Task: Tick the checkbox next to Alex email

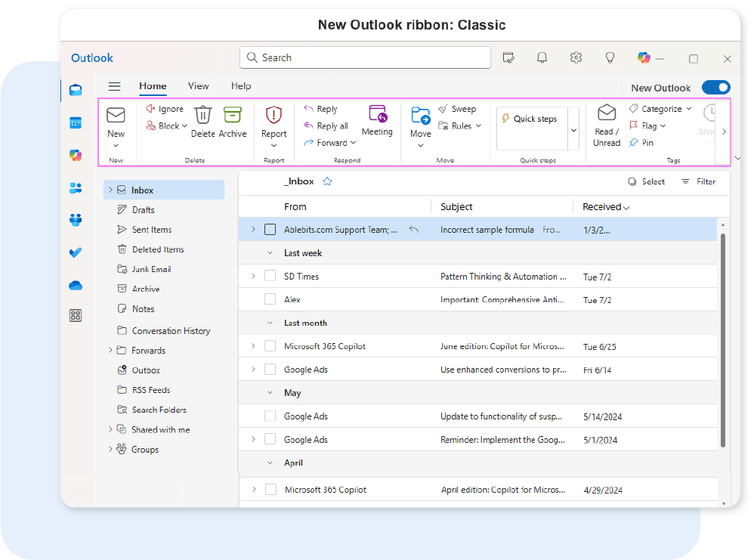Action: [270, 299]
